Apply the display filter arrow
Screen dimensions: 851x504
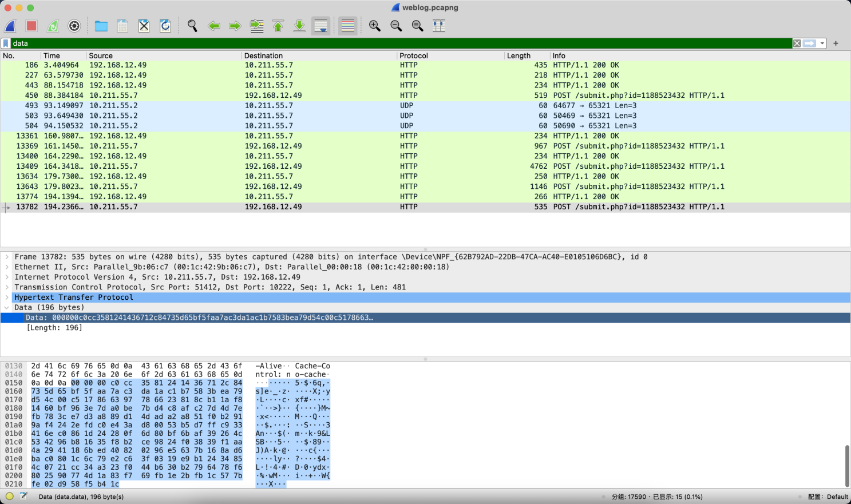click(809, 43)
